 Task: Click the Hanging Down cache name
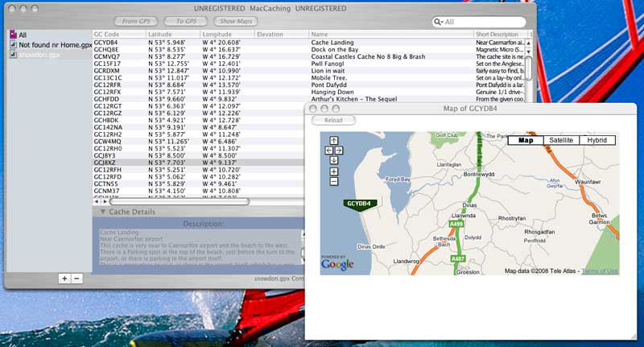point(332,92)
